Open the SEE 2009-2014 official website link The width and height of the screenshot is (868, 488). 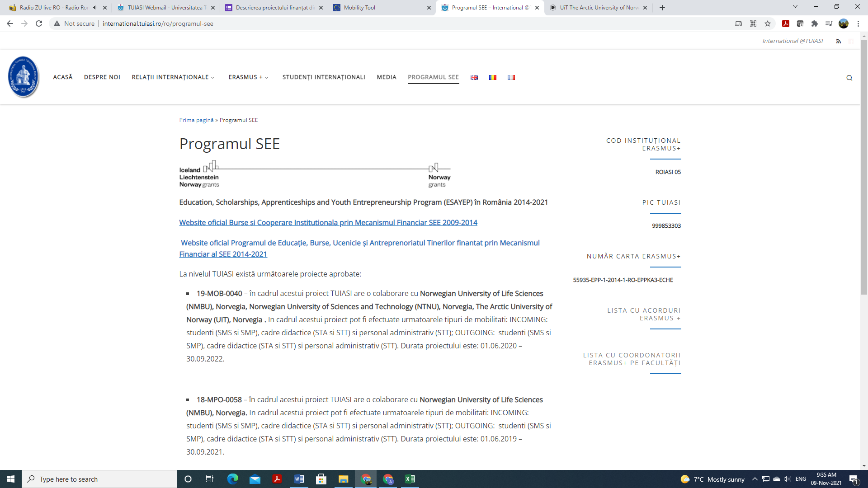pyautogui.click(x=328, y=222)
